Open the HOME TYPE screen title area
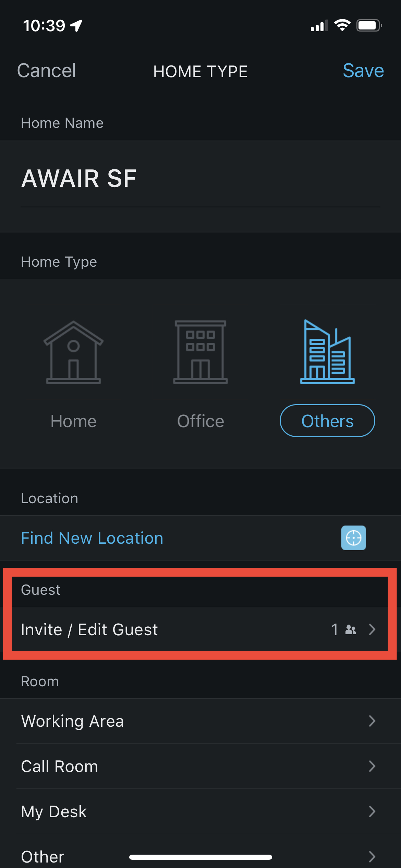401x868 pixels. (200, 71)
